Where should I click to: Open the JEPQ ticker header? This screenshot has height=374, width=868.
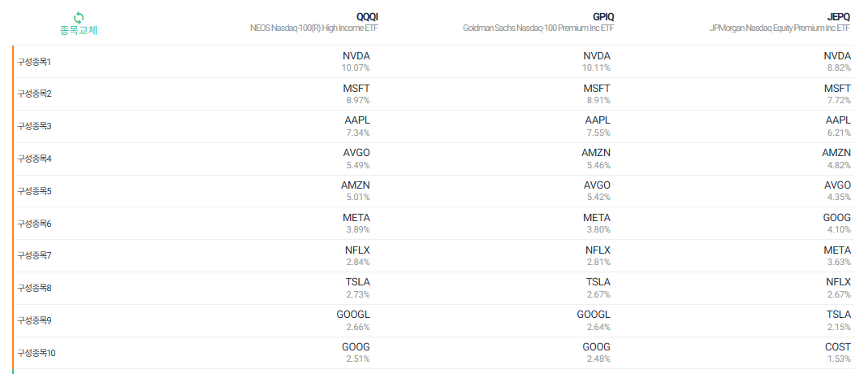[x=840, y=17]
